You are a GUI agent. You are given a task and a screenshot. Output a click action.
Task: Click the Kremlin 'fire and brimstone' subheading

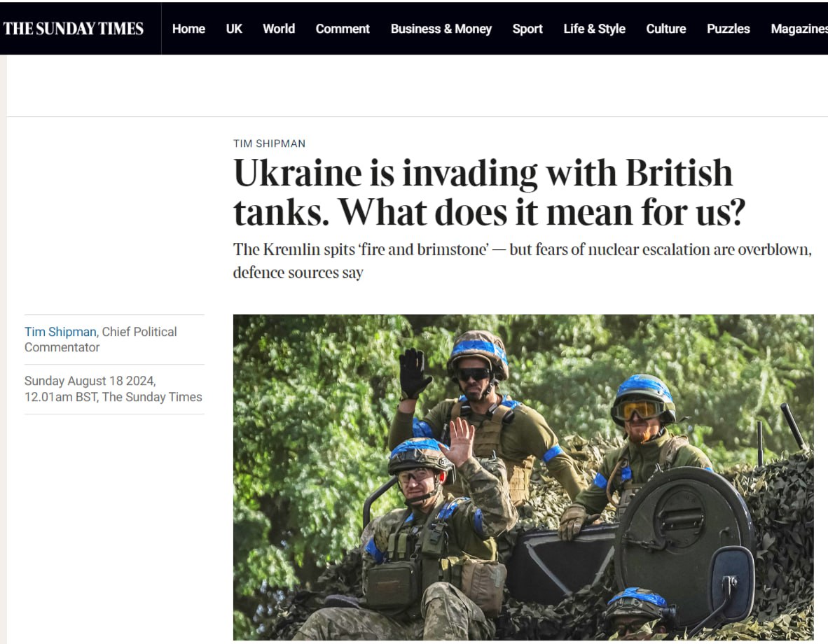[523, 261]
